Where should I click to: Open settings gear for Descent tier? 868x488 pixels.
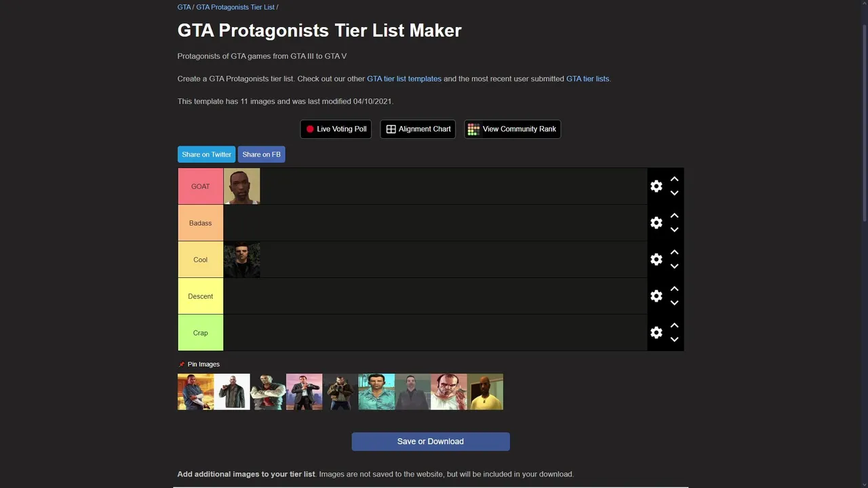(x=656, y=296)
